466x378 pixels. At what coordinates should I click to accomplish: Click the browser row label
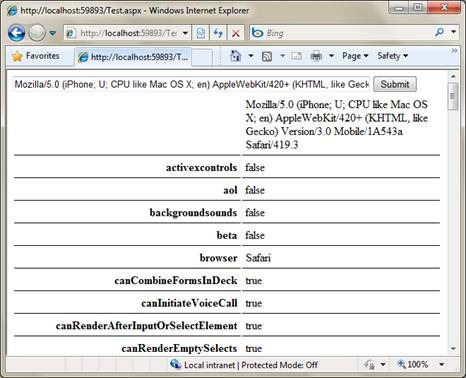pos(218,258)
